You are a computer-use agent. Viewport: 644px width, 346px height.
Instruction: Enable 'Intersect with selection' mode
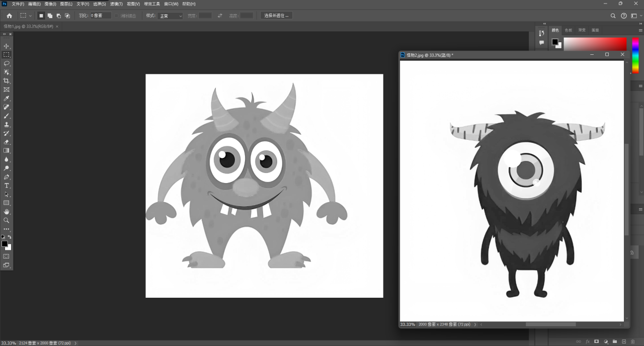pos(67,16)
